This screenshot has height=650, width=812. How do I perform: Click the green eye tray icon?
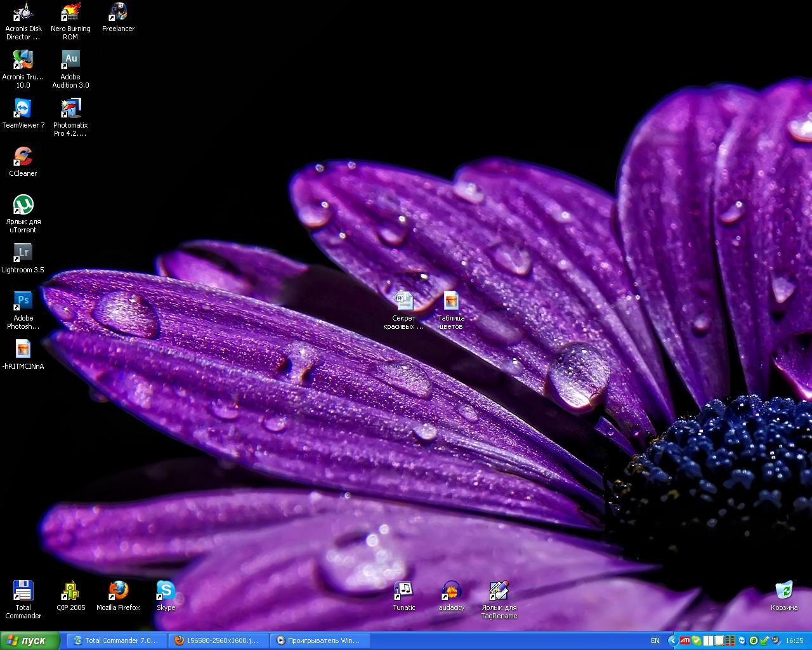click(754, 640)
